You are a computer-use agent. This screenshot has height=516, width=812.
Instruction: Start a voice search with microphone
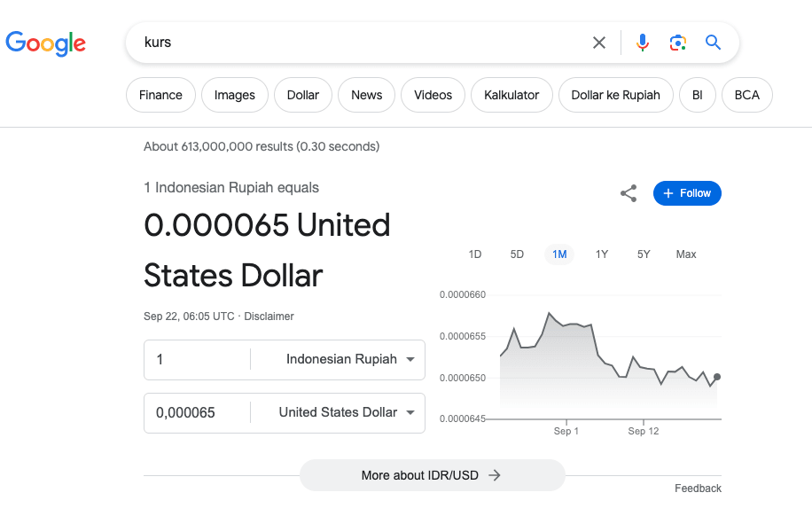coord(643,43)
